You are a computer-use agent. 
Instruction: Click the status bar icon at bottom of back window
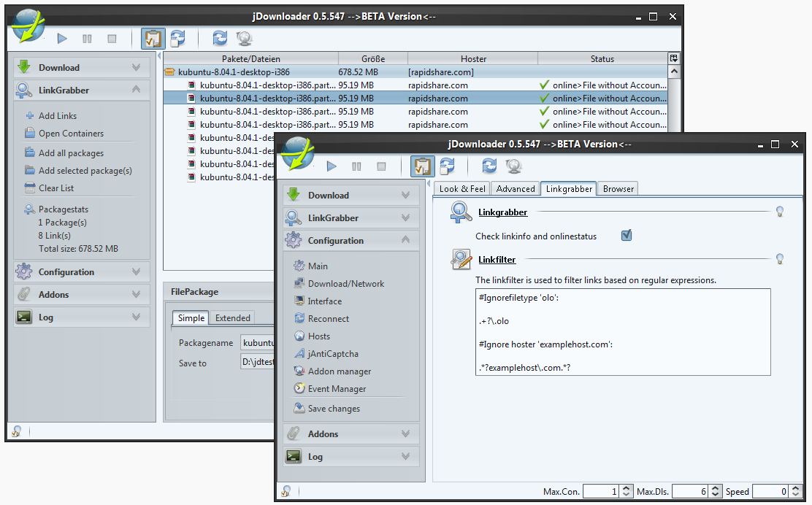tap(17, 431)
